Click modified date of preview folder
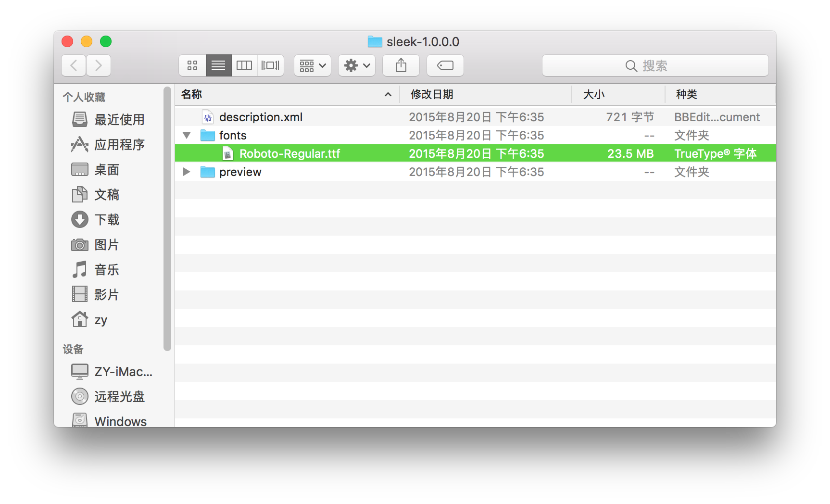 click(477, 172)
